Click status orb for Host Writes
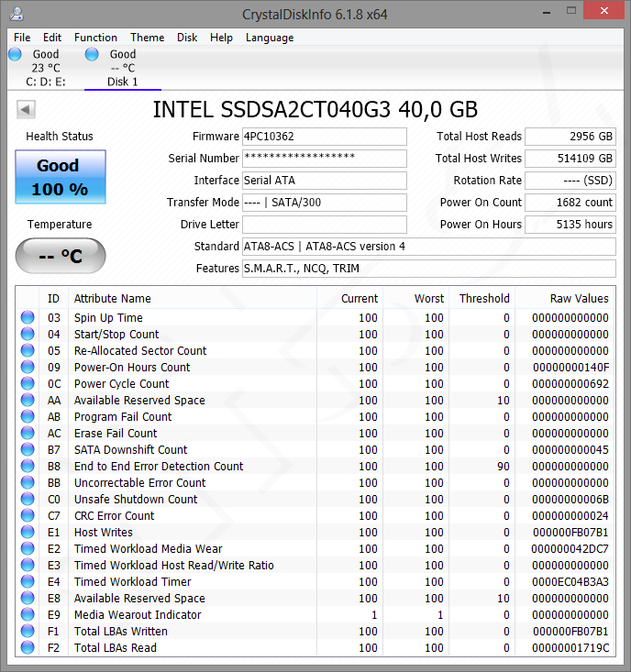This screenshot has width=631, height=672. point(28,532)
